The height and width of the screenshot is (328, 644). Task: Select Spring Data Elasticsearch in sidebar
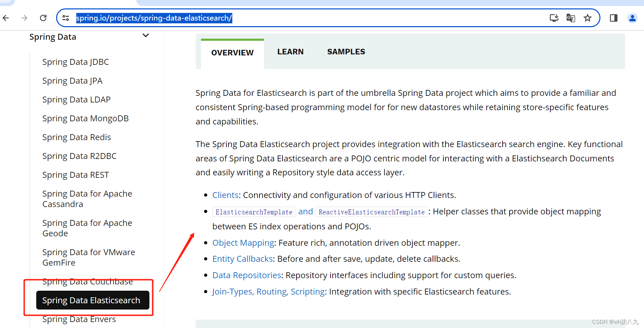pyautogui.click(x=93, y=300)
